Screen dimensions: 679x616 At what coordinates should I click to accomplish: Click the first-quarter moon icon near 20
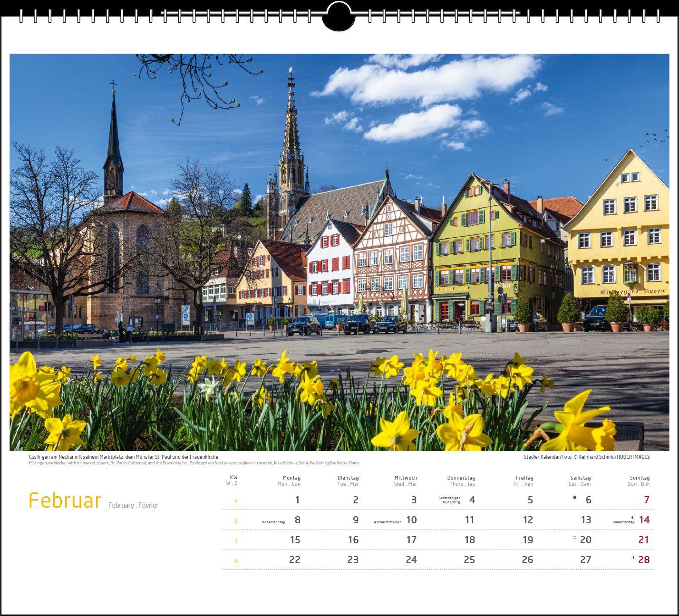575,537
